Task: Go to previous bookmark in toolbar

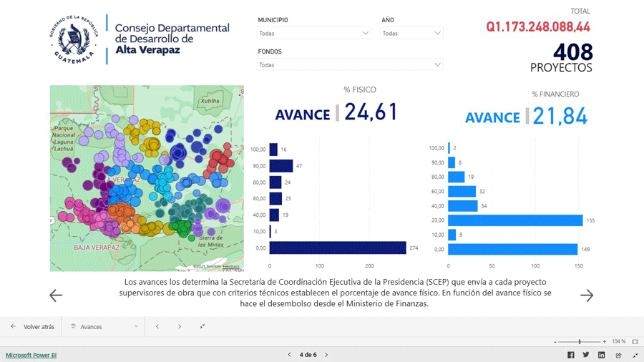Action: click(x=157, y=327)
